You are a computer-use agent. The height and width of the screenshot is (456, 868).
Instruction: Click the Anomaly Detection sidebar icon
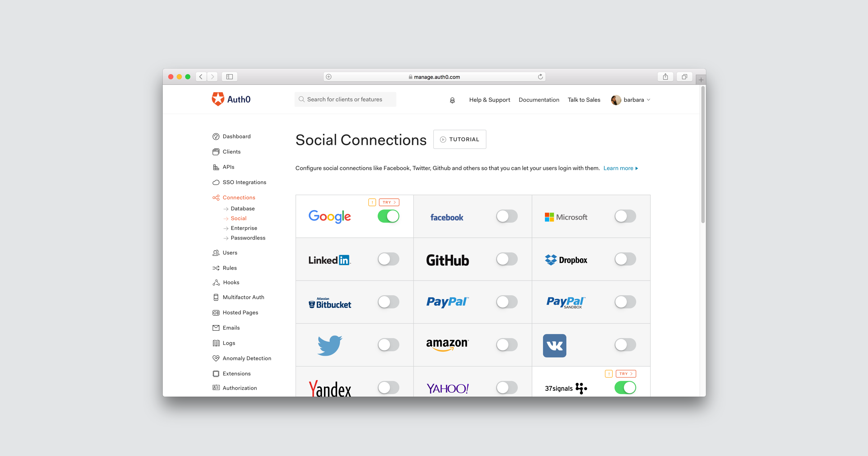pos(216,358)
